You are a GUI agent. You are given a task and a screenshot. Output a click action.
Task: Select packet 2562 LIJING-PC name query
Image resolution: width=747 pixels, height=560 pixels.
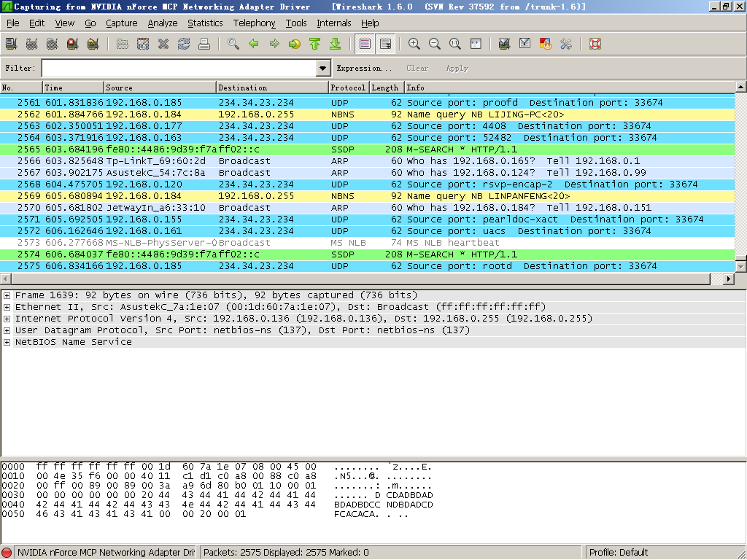point(368,114)
